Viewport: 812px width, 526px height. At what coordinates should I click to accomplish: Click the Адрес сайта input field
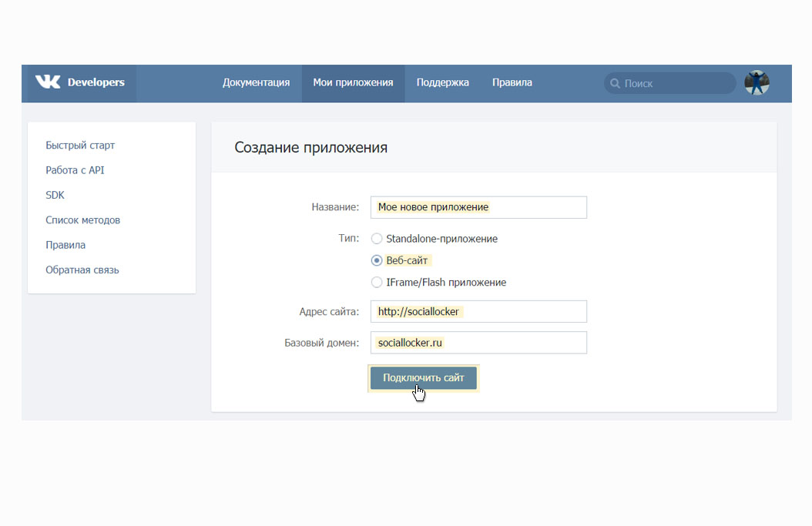(x=478, y=311)
